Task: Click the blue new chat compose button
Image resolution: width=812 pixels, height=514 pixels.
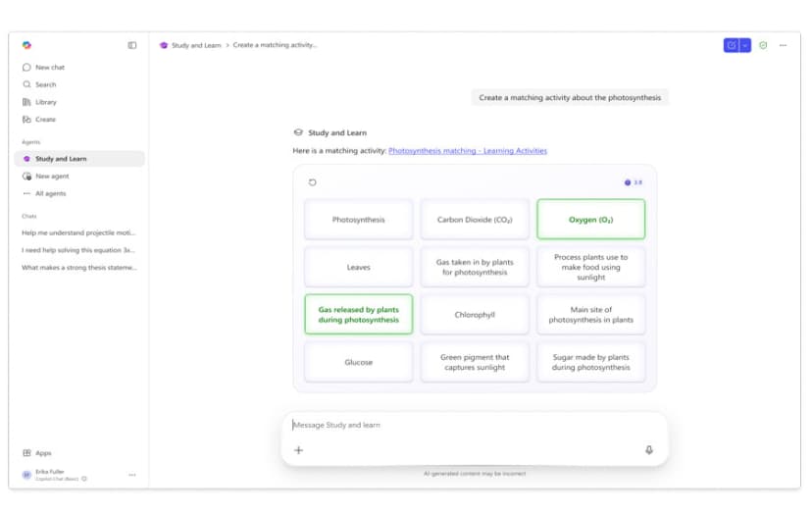Action: [x=732, y=45]
